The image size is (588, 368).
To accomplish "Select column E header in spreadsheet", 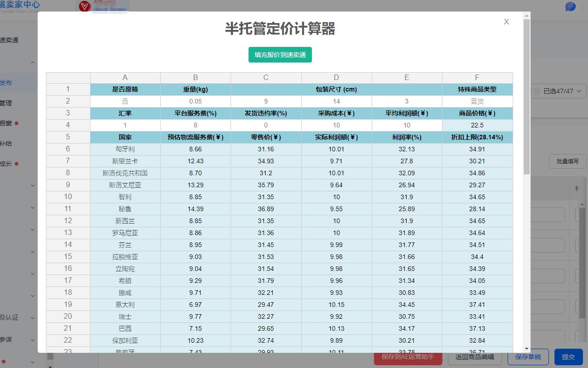I will [x=407, y=78].
